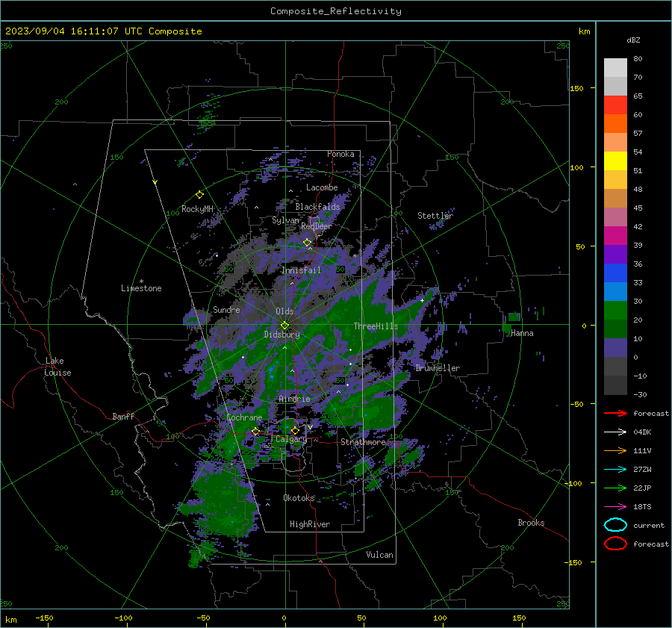Click the Stettler city label

(x=435, y=216)
